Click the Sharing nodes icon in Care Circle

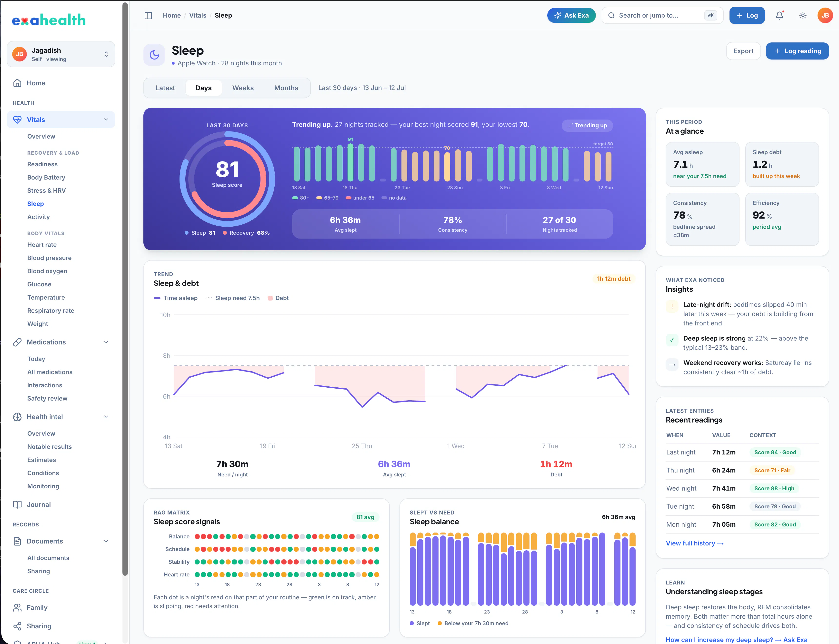click(x=17, y=626)
